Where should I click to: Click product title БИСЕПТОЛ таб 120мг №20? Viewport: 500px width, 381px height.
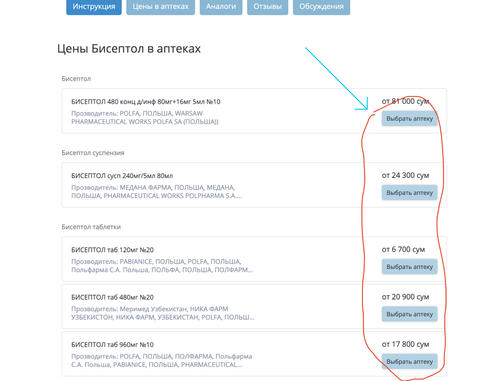112,250
